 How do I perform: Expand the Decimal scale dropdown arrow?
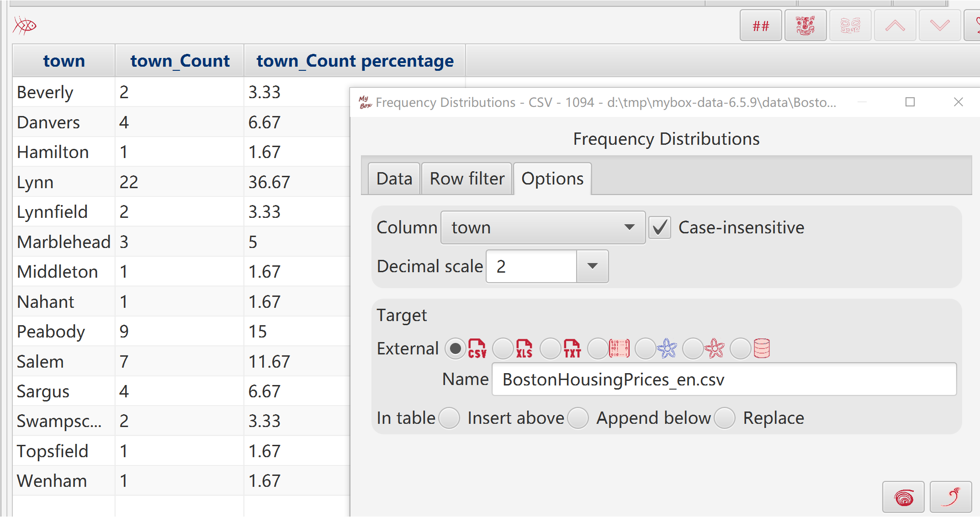(593, 266)
